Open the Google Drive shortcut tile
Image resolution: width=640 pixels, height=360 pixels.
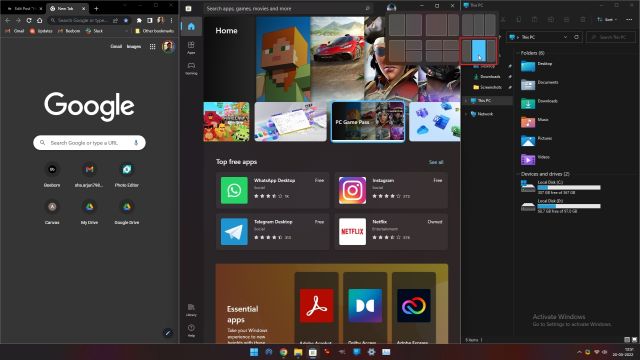(127, 212)
